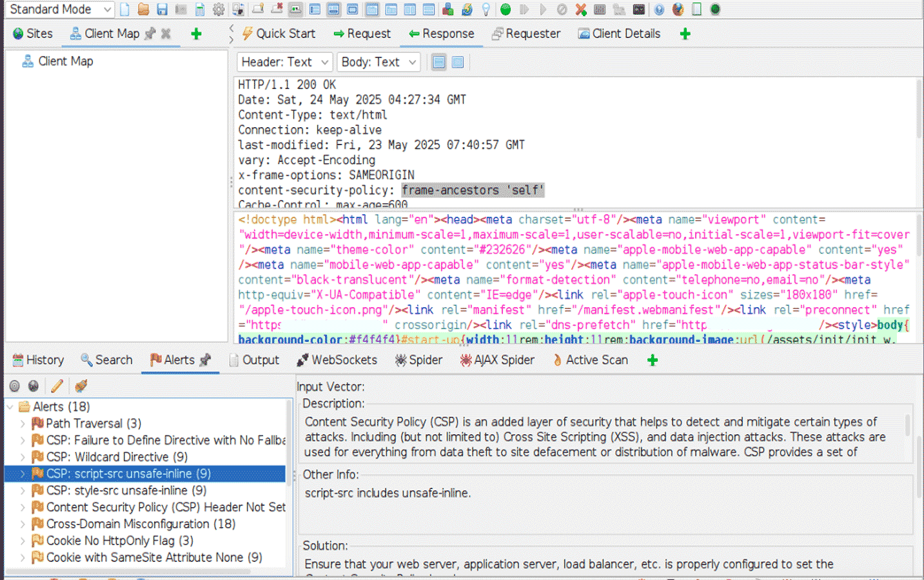This screenshot has height=580, width=924.
Task: Close the Client Map tab
Action: coord(166,34)
